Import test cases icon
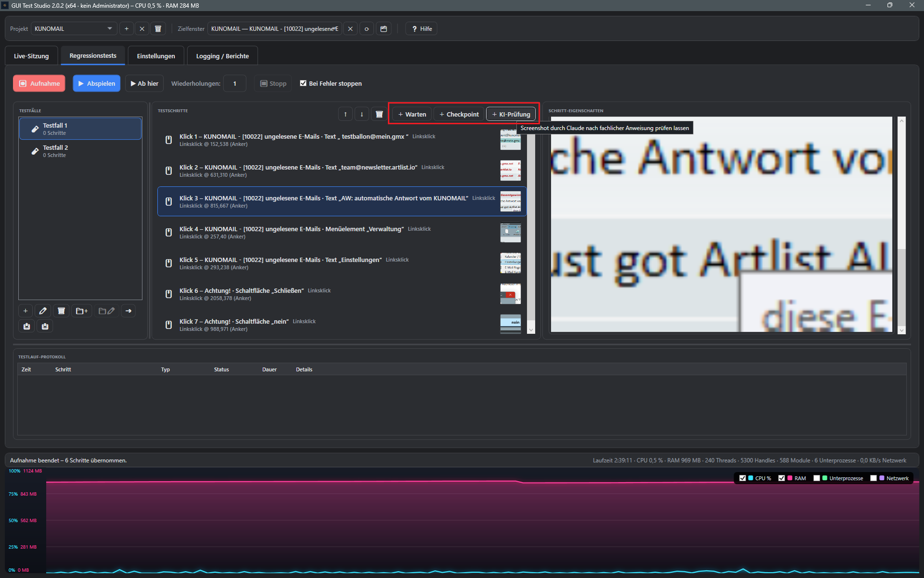924x578 pixels. (45, 326)
